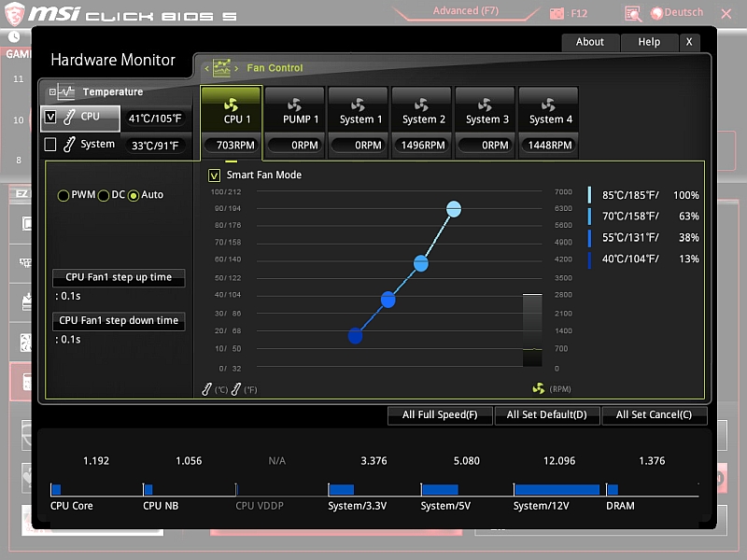
Task: Click the System 4 fan icon
Action: point(548,104)
